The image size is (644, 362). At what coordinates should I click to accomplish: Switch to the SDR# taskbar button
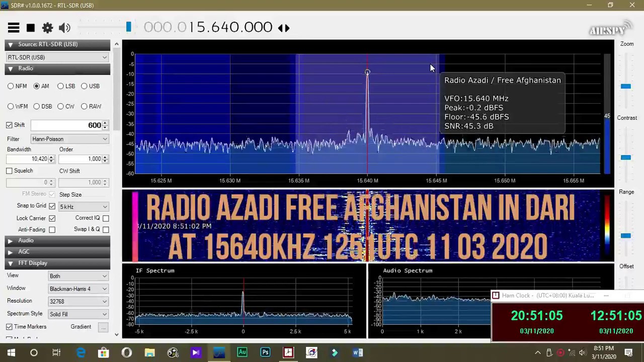point(219,353)
